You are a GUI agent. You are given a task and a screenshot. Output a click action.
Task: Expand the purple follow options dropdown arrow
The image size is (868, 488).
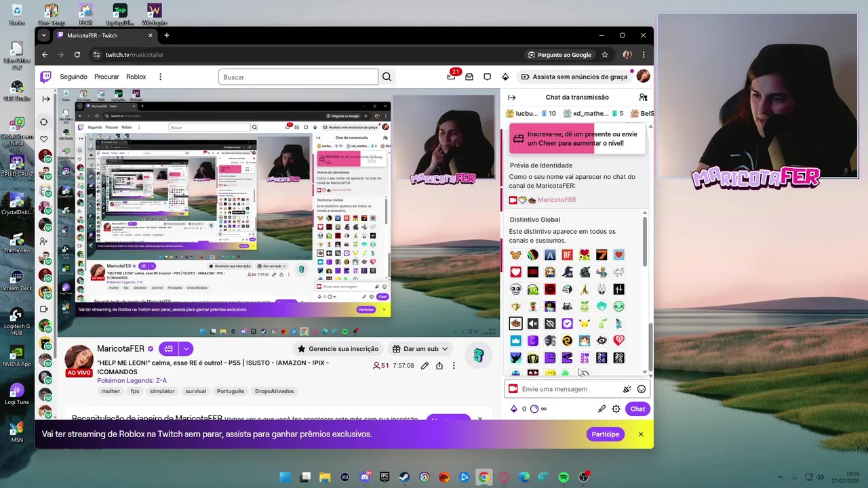tap(186, 348)
